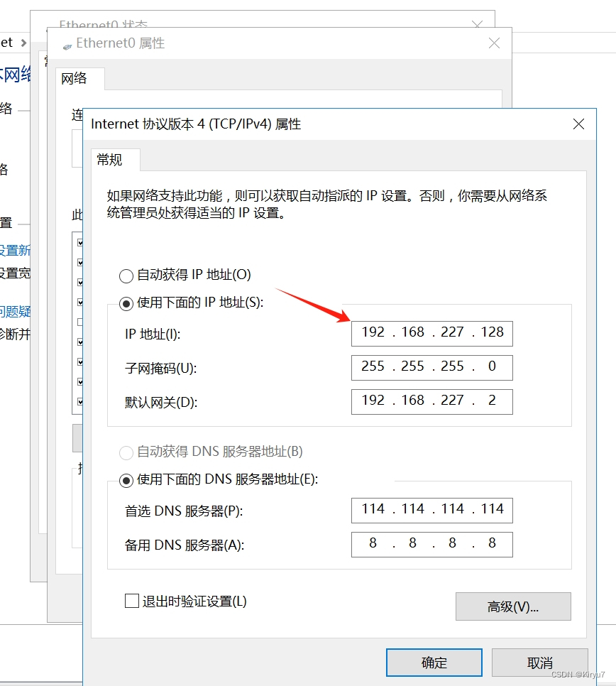Select automatic DNS server address radio
Screen dimensions: 616x686
point(126,452)
